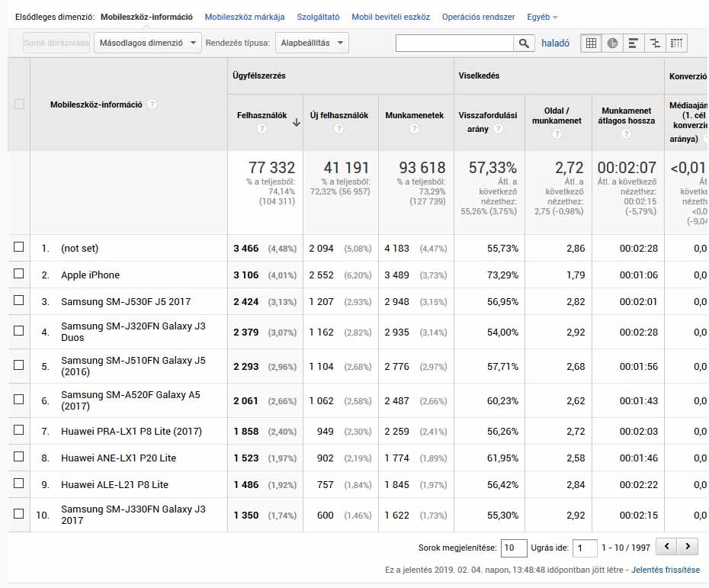Screen dimensions: 709x588
Task: Switch to the pivot table view
Action: [676, 43]
